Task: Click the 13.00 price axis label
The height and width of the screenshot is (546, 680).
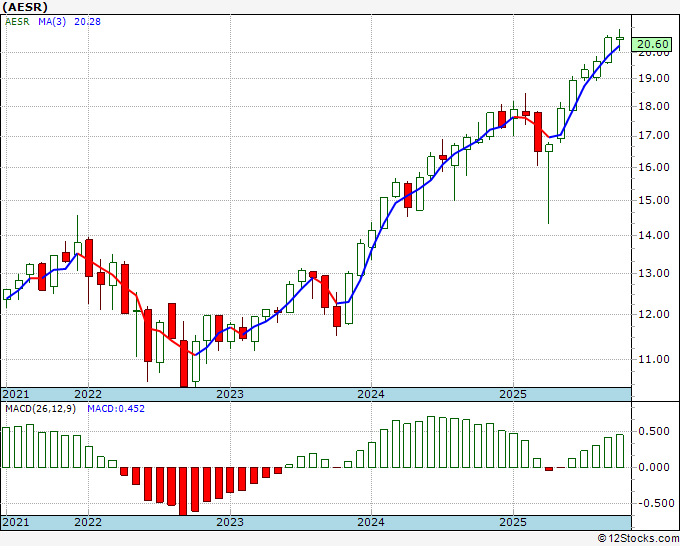Action: pyautogui.click(x=654, y=273)
